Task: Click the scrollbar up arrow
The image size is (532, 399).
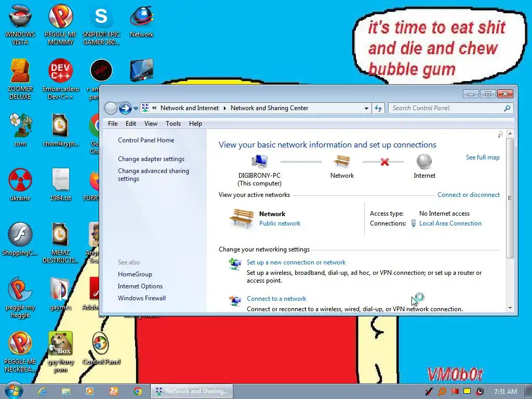Action: (x=510, y=134)
